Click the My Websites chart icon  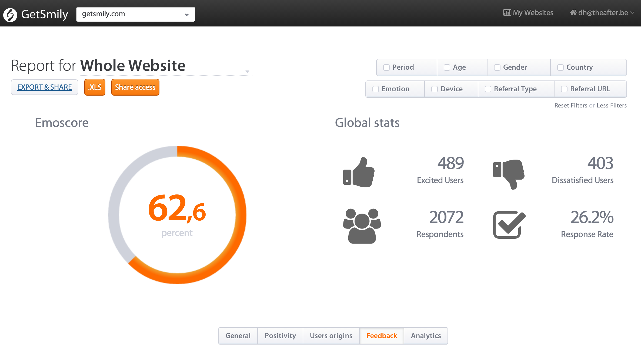click(507, 13)
